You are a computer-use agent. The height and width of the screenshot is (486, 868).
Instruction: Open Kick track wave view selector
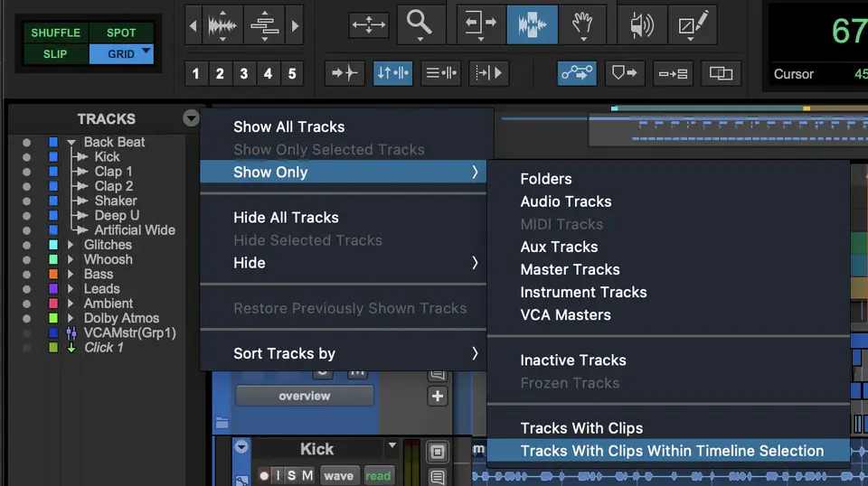coord(339,475)
